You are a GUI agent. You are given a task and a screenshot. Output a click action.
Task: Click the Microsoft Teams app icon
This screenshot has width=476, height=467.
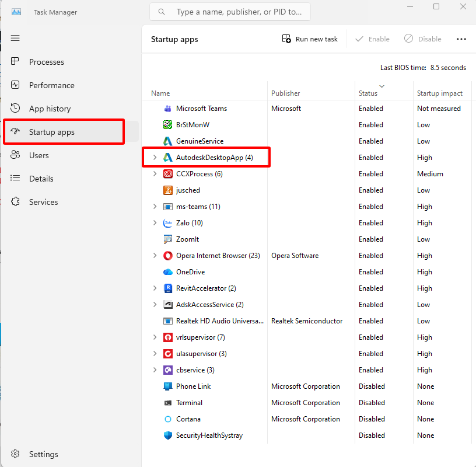click(x=167, y=109)
